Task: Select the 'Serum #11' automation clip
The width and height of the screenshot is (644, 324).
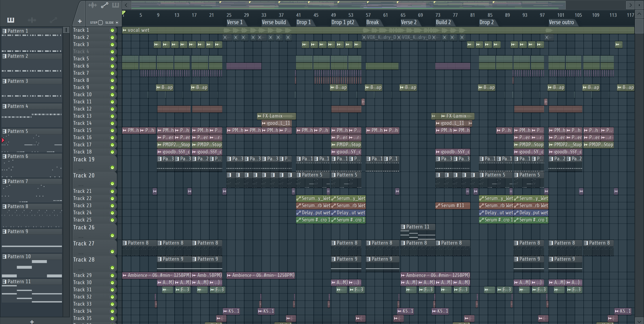Action: [453, 206]
